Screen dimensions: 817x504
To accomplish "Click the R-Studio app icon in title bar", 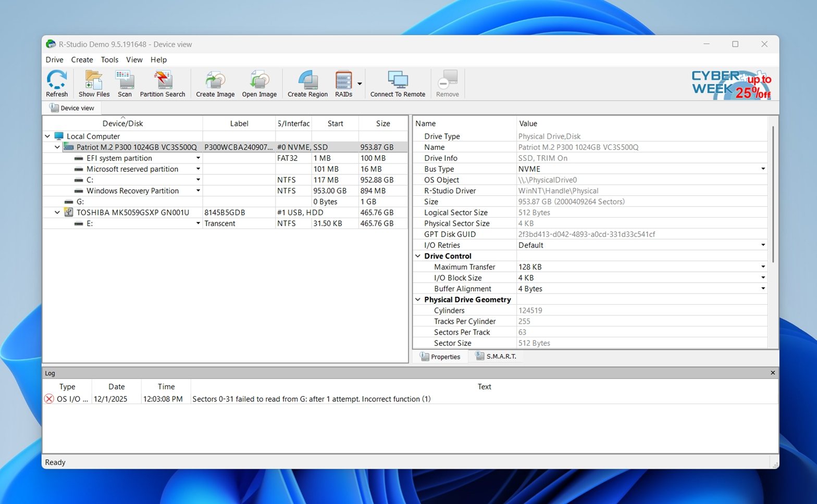I will point(51,44).
